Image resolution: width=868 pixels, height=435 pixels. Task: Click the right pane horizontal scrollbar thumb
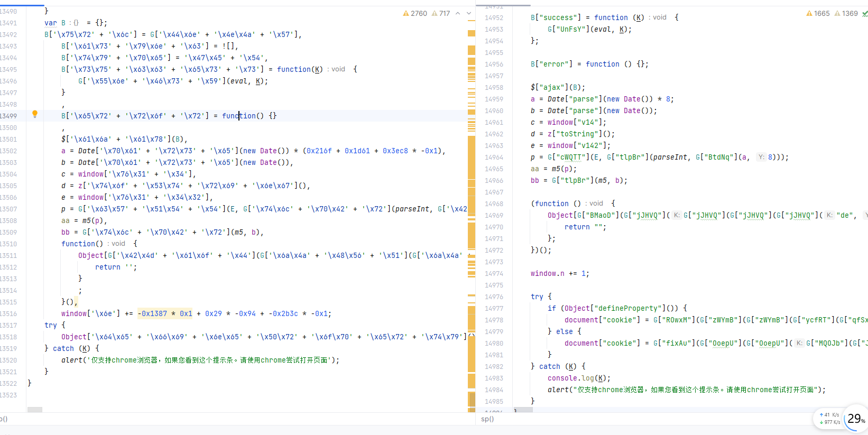click(x=523, y=410)
